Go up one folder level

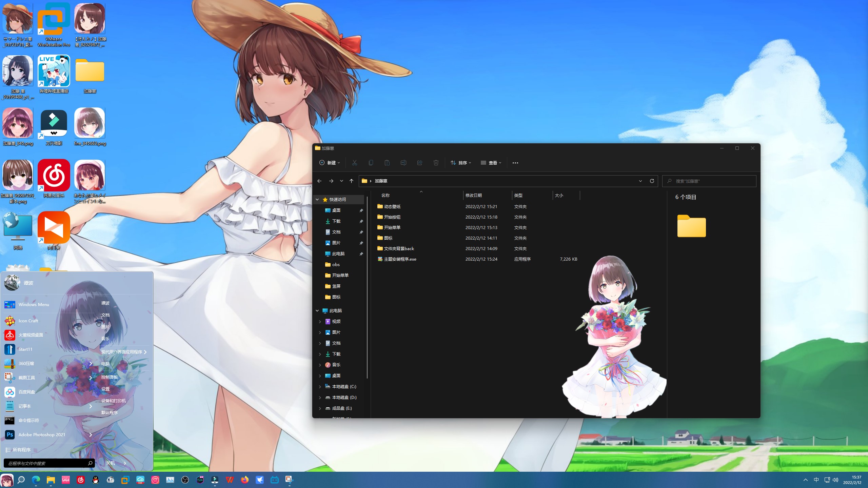[x=351, y=181]
